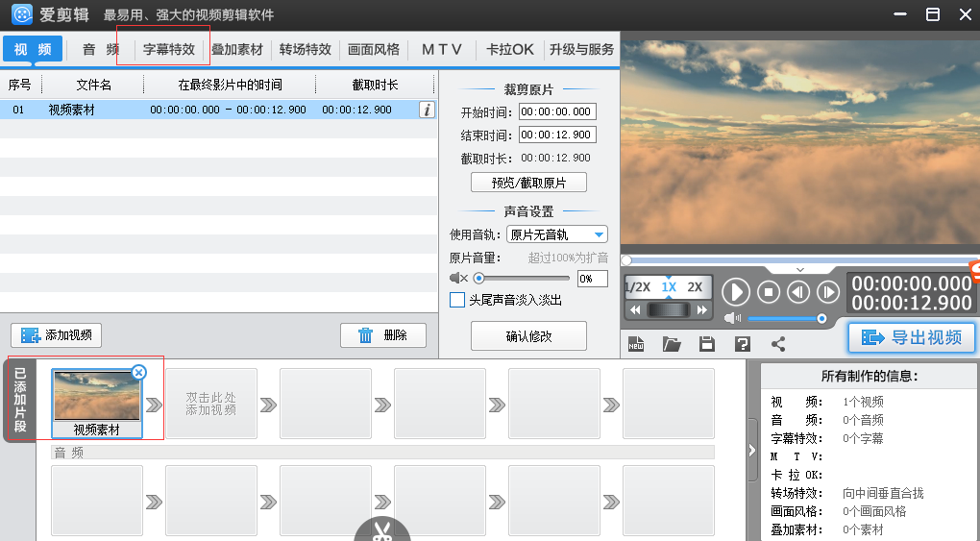Switch to the 视频 tab
Screen dimensions: 980x541
click(33, 49)
